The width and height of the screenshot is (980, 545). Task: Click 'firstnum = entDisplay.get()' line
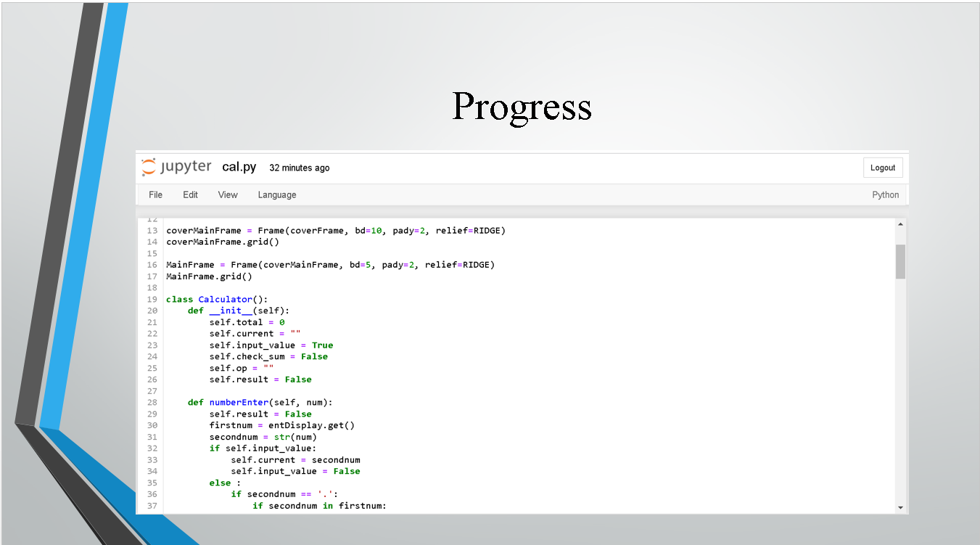pyautogui.click(x=282, y=425)
